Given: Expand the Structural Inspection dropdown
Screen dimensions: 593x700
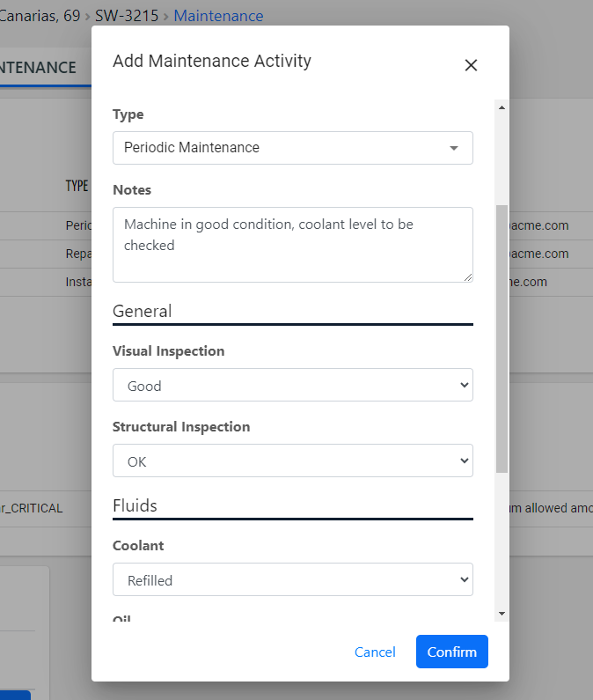Looking at the screenshot, I should tap(292, 461).
